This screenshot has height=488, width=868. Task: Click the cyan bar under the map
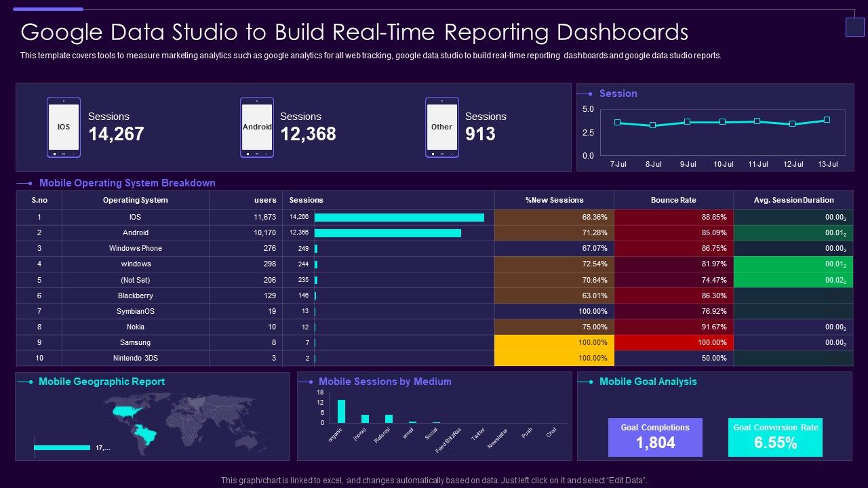pyautogui.click(x=62, y=447)
